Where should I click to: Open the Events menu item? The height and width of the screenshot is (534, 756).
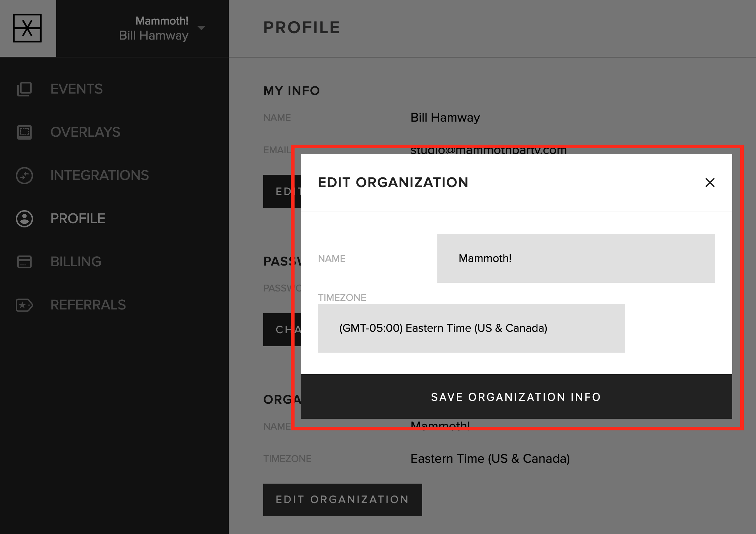point(77,89)
